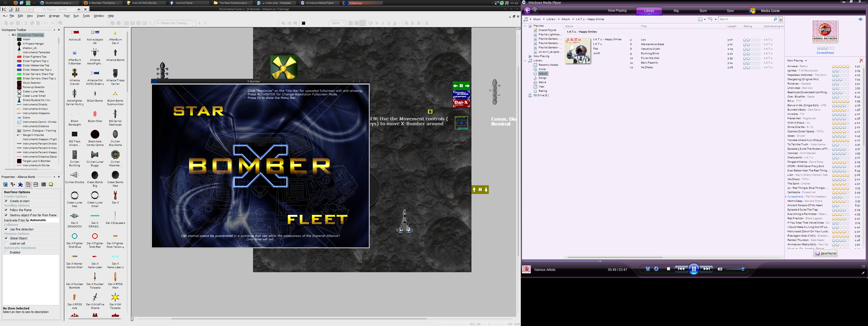Viewport: 868px width, 326px height.
Task: Select the Alliance Bomb object icon
Action: pos(115,53)
